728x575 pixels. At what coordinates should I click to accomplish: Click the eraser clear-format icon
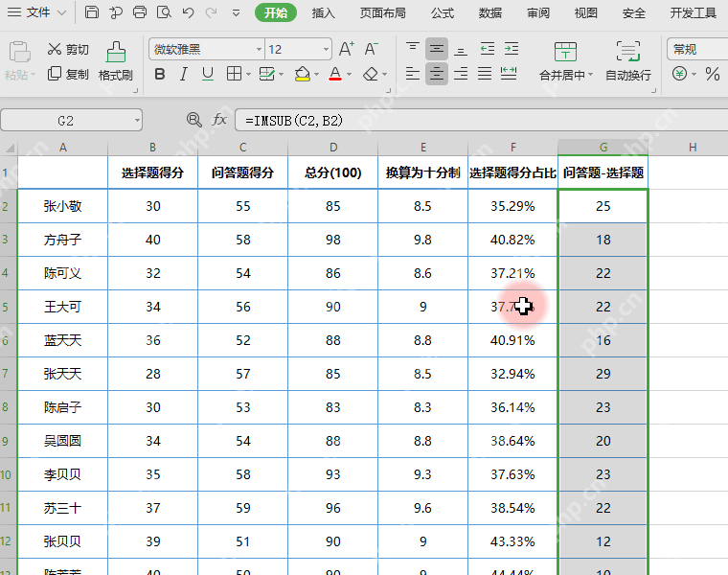371,74
